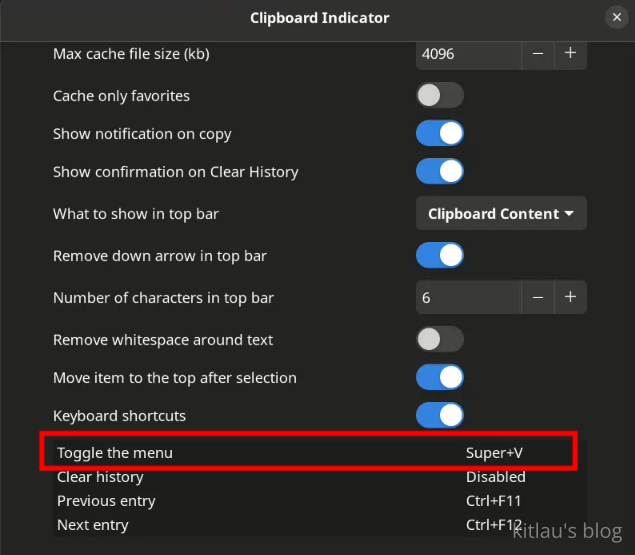Viewport: 635px width, 555px height.
Task: Click plus for characters in top bar
Action: (x=570, y=297)
